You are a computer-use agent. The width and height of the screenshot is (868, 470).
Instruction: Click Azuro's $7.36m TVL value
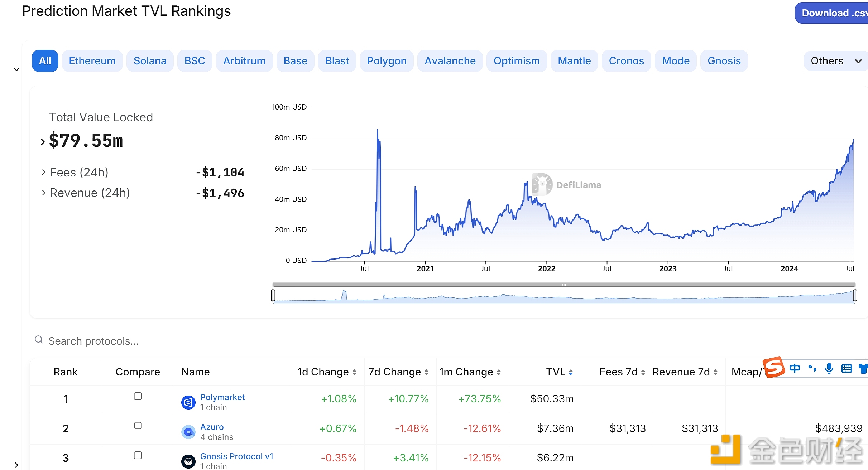[x=555, y=428]
